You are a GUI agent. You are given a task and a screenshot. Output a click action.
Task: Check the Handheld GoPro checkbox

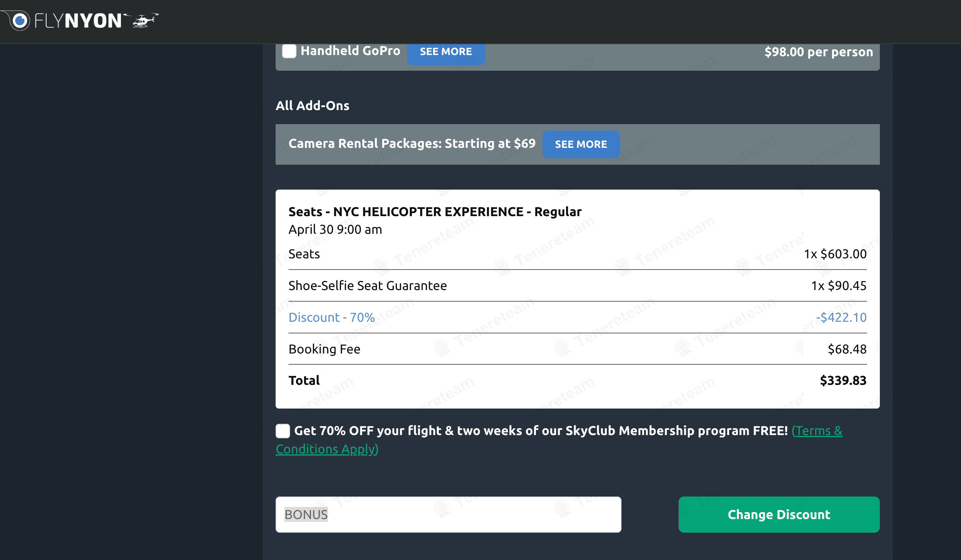click(x=289, y=51)
